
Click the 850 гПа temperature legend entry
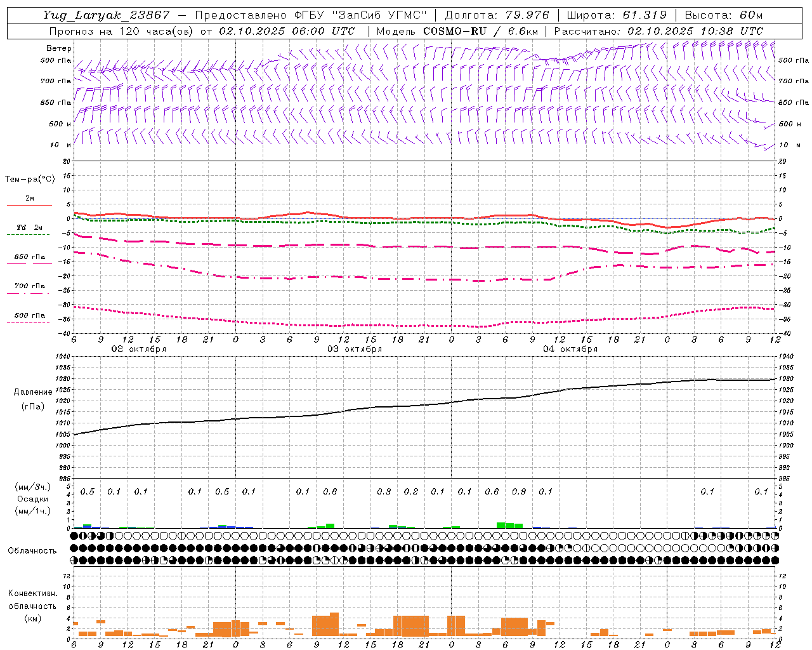coord(30,257)
